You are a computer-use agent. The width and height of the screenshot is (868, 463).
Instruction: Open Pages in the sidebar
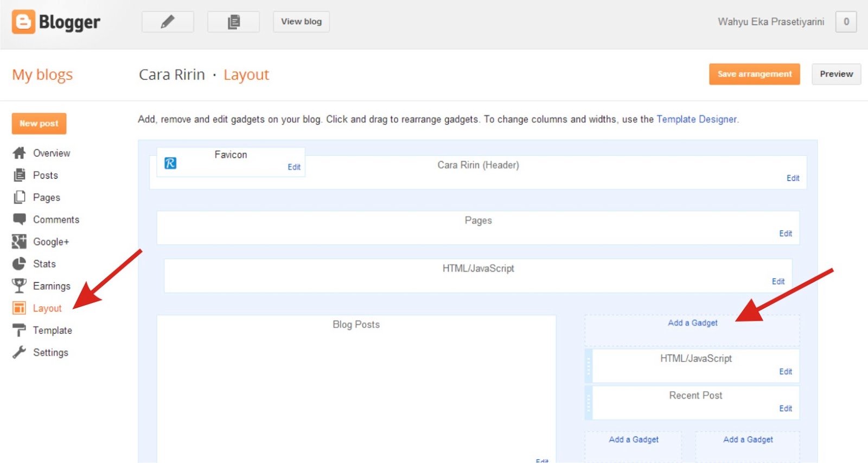click(47, 198)
